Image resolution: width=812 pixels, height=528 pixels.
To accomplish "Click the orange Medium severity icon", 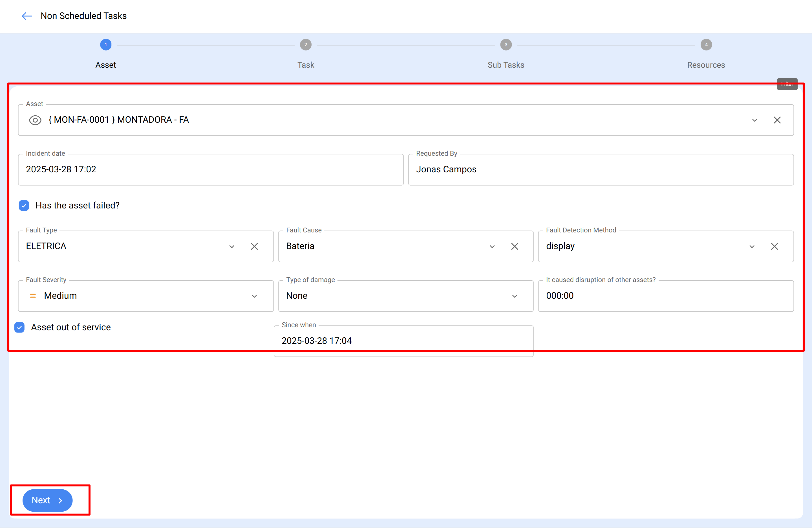I will pos(33,296).
